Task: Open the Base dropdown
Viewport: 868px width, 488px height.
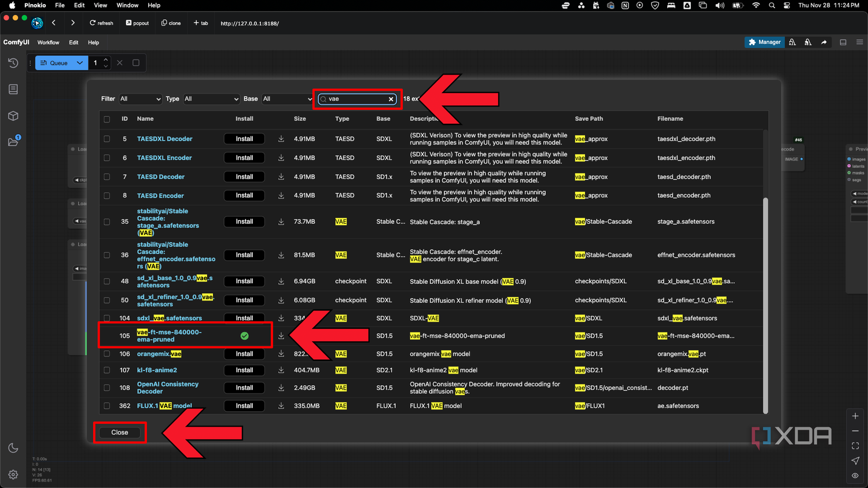Action: click(x=287, y=99)
